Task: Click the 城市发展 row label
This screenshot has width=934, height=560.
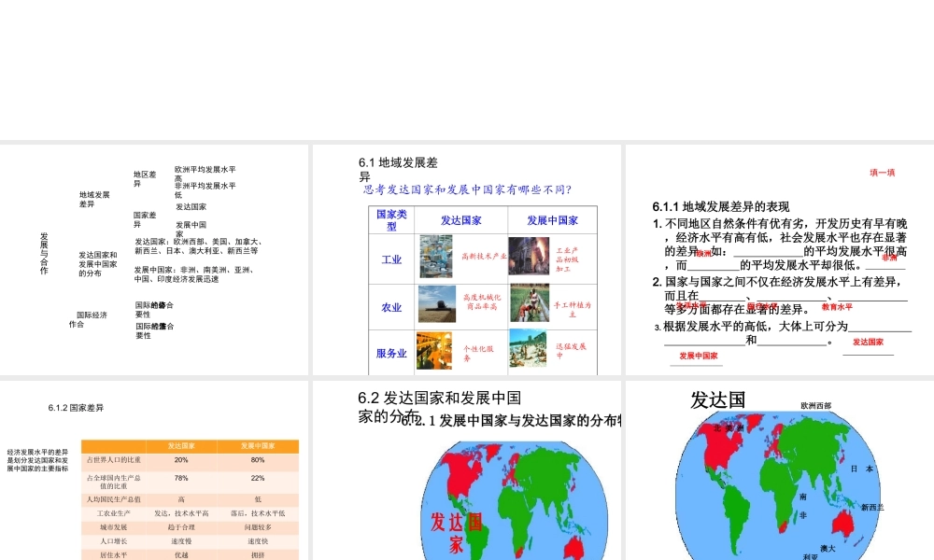Action: [114, 527]
